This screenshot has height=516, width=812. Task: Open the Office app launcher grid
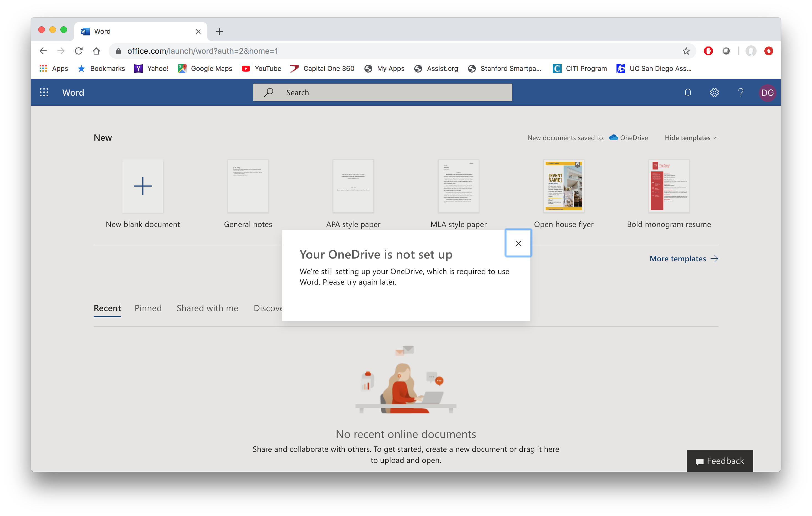(44, 92)
